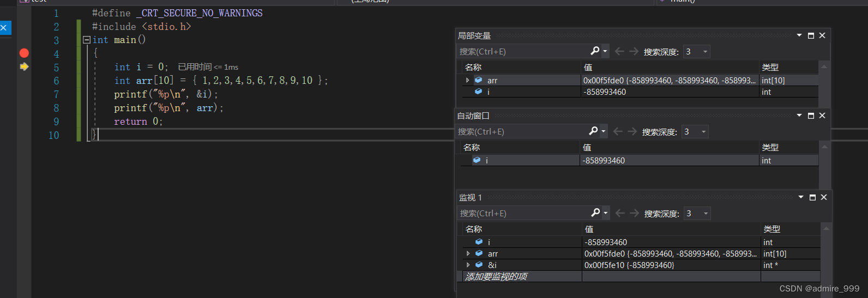Open search options dropdown arrow in Locals panel
This screenshot has height=298, width=868.
(605, 51)
